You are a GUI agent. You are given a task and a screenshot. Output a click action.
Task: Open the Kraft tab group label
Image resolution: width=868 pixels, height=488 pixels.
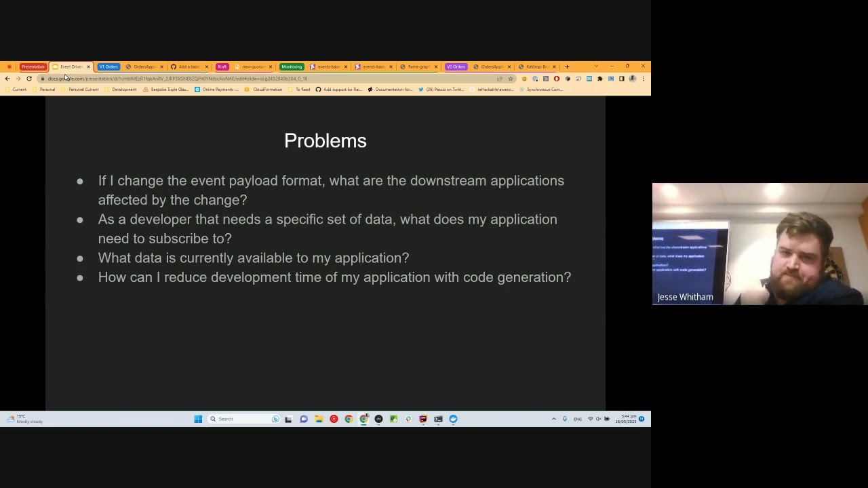[222, 66]
